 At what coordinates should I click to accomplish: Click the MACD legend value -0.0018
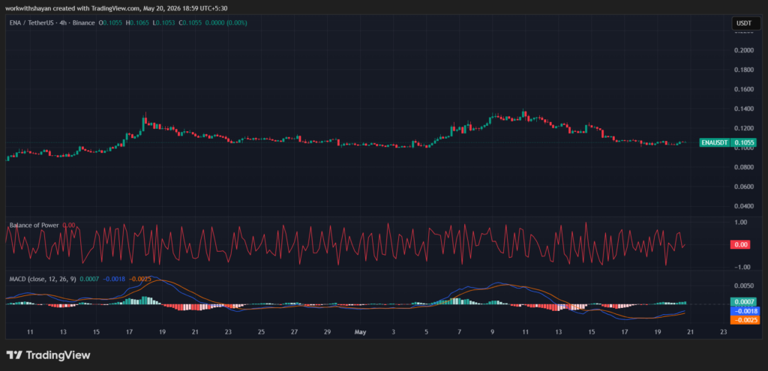[113, 279]
